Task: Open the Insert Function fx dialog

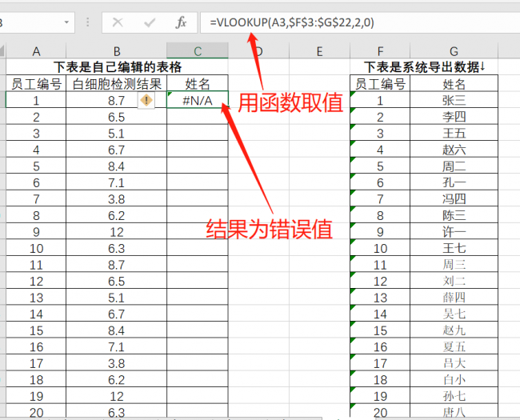Action: 181,22
